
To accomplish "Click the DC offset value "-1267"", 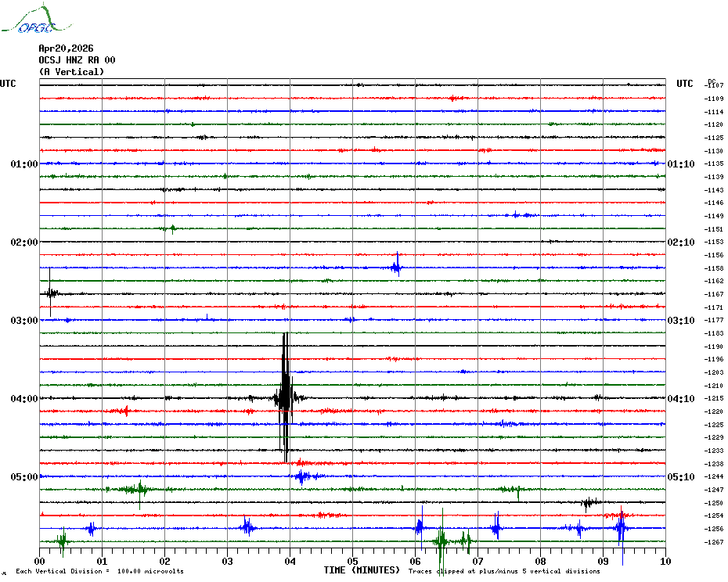I will click(714, 541).
